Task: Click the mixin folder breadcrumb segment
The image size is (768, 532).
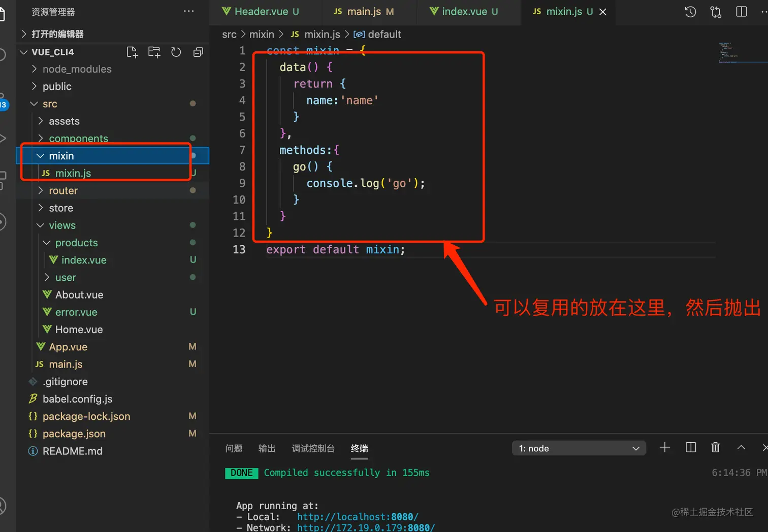Action: coord(262,35)
